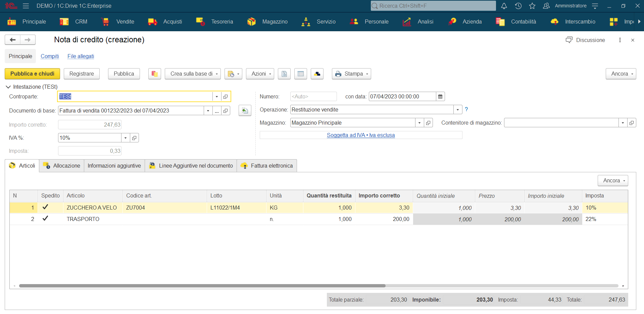Click the question mark help for Operazione
Viewport: 644px width, 314px height.
coord(466,109)
